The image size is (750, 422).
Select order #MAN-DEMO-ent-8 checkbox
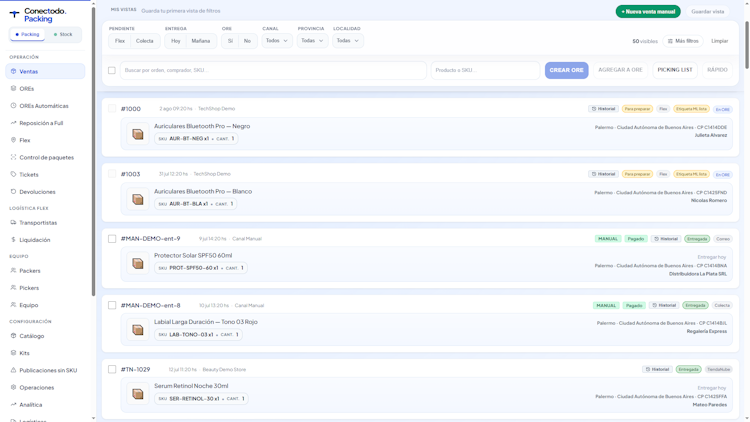[112, 305]
